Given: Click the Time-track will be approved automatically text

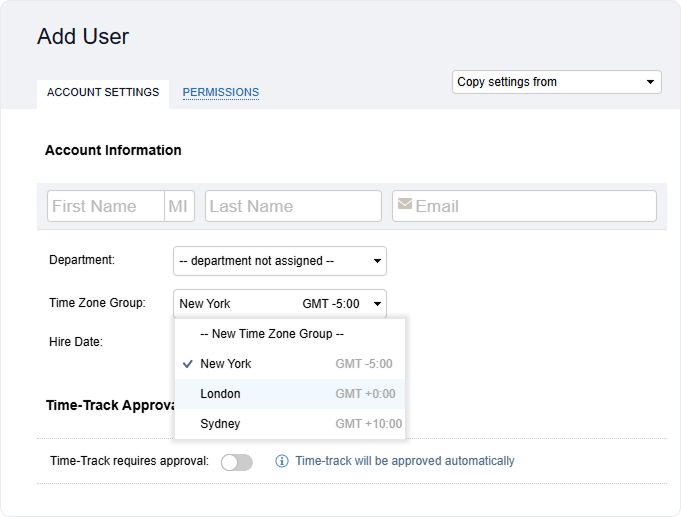Looking at the screenshot, I should 404,461.
